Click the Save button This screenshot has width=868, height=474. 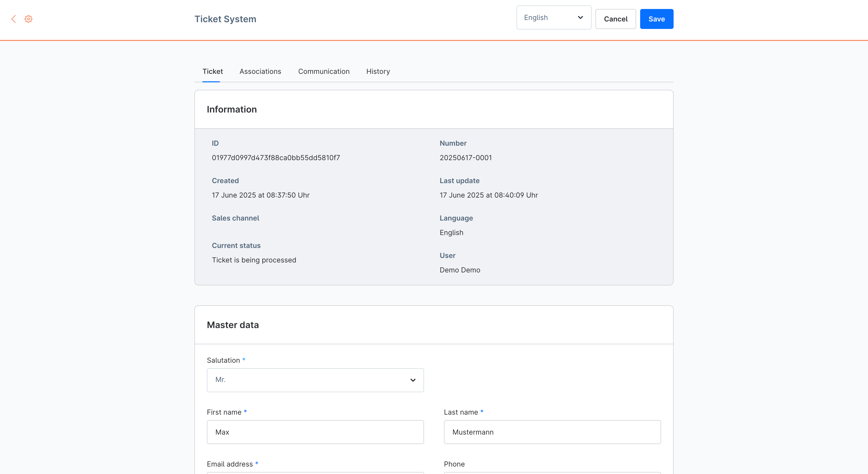(656, 19)
